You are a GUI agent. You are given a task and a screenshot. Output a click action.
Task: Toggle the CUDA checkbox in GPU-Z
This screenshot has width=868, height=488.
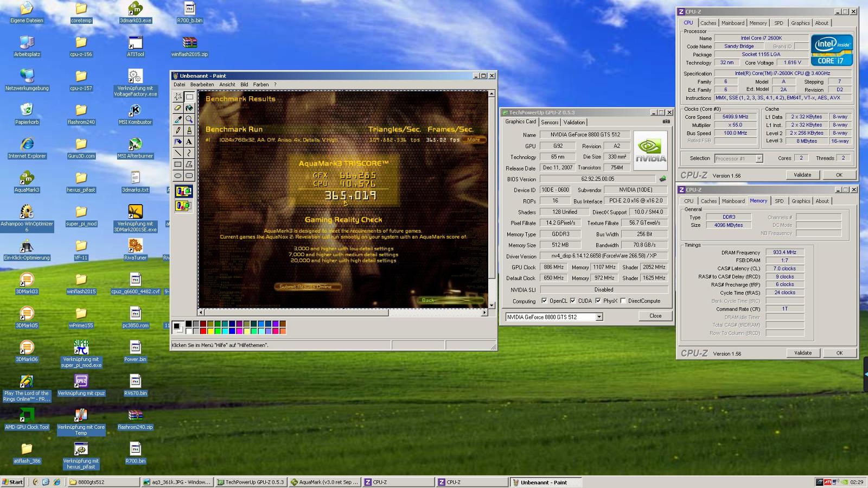tap(573, 301)
